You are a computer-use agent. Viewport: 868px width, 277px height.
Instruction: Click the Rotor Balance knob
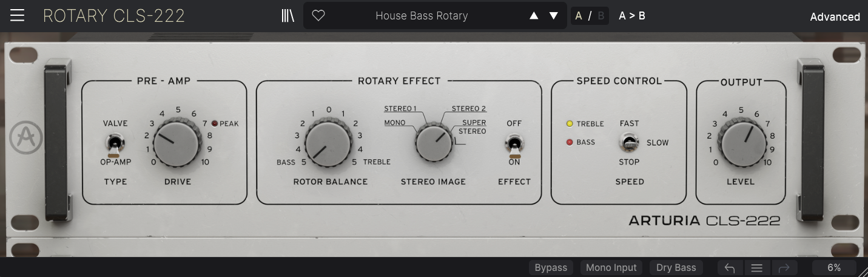coord(328,144)
